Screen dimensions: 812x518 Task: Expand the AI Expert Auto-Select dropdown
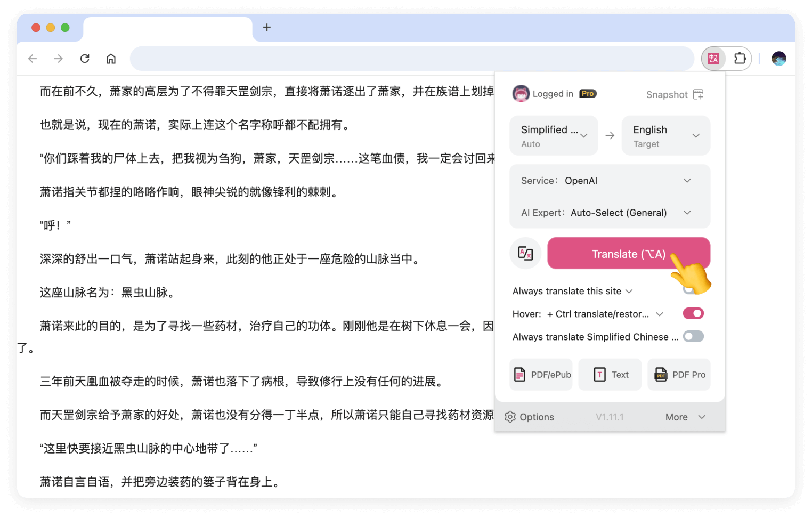(610, 213)
